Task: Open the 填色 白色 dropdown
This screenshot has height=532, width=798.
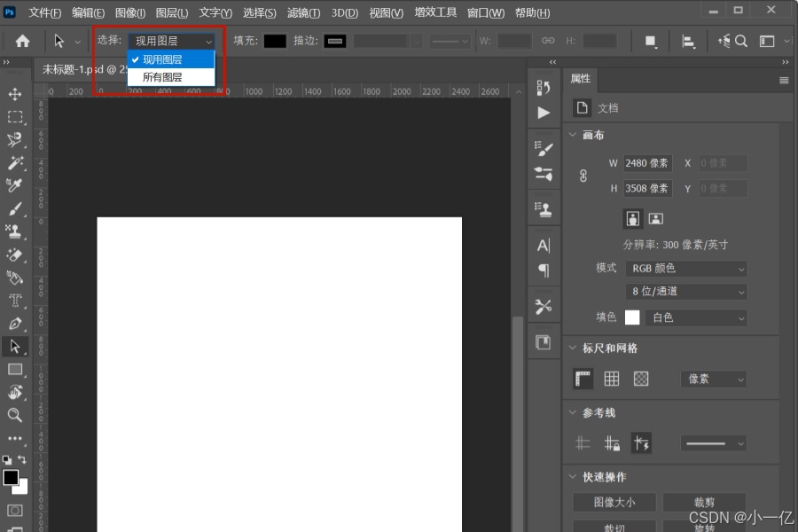Action: click(x=696, y=317)
